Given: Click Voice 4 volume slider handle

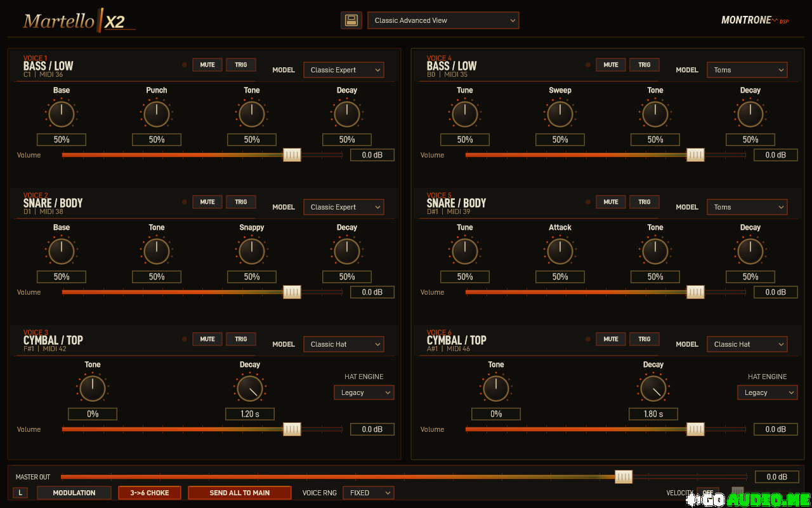Looking at the screenshot, I should coord(695,155).
